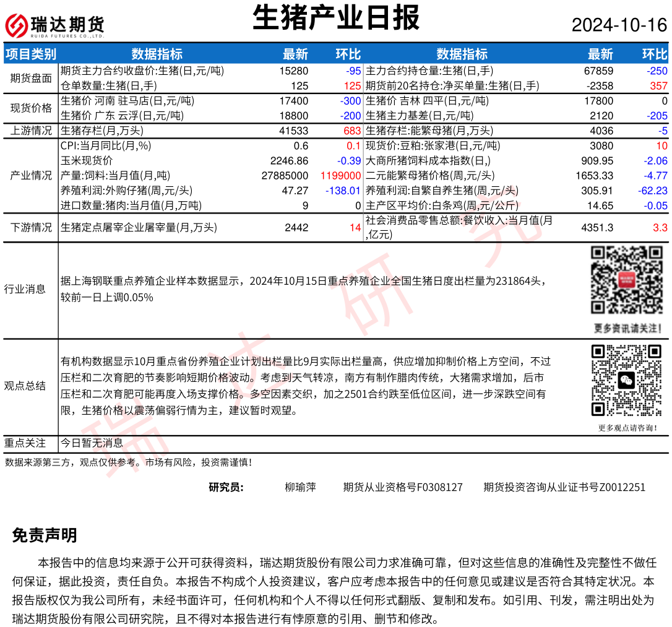Click the 观点总结 section label
The height and width of the screenshot is (627, 672).
pos(25,386)
